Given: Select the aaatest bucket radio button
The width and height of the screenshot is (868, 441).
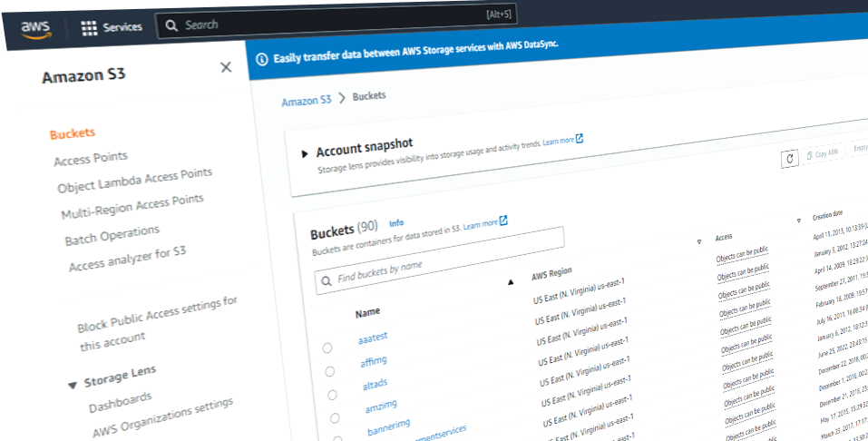Looking at the screenshot, I should (x=327, y=348).
